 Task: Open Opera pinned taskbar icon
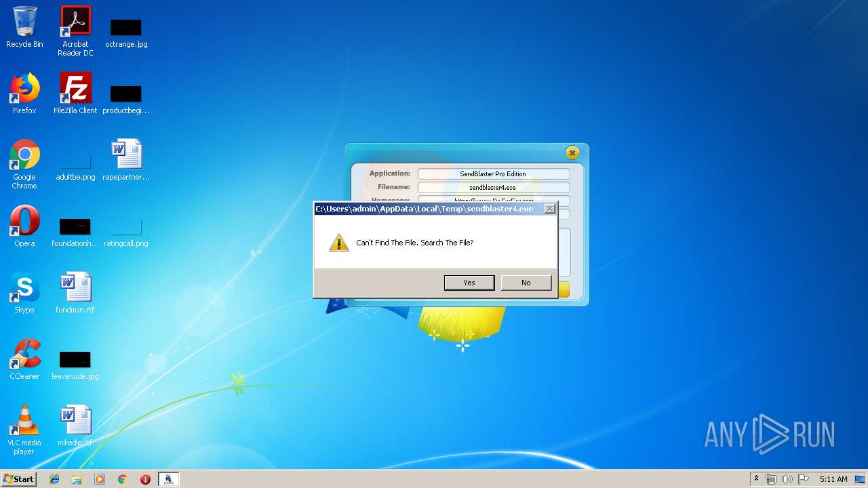(x=145, y=479)
